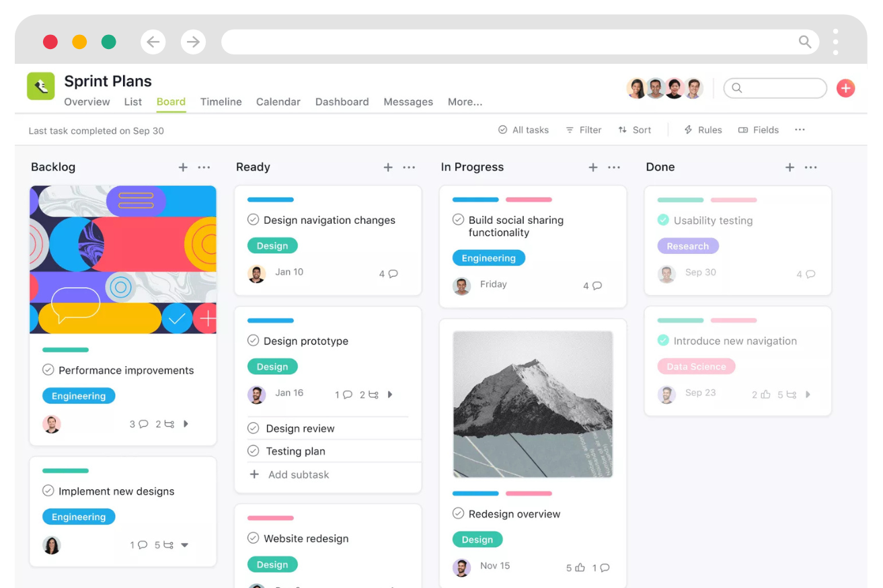Click the plus icon beside Add subtask

click(254, 474)
